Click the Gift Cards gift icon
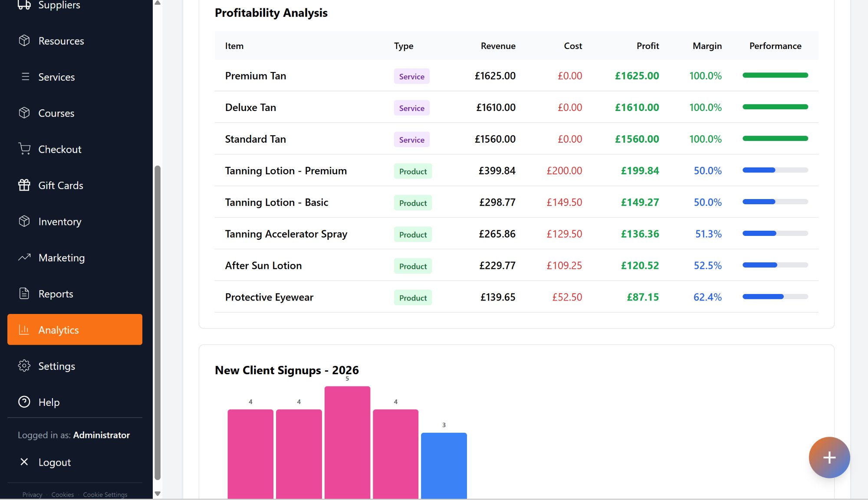The image size is (868, 500). pyautogui.click(x=24, y=185)
